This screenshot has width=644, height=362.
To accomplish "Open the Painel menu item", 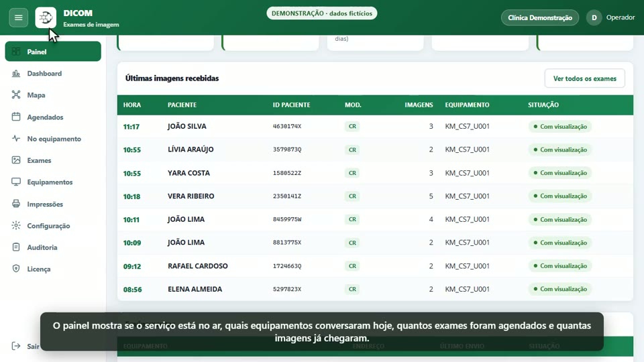I will click(x=53, y=52).
